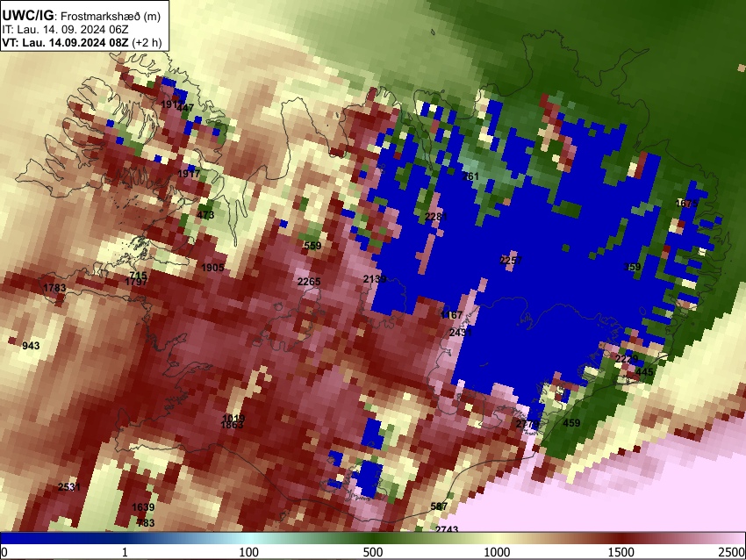Click the legend label 1

(x=125, y=552)
